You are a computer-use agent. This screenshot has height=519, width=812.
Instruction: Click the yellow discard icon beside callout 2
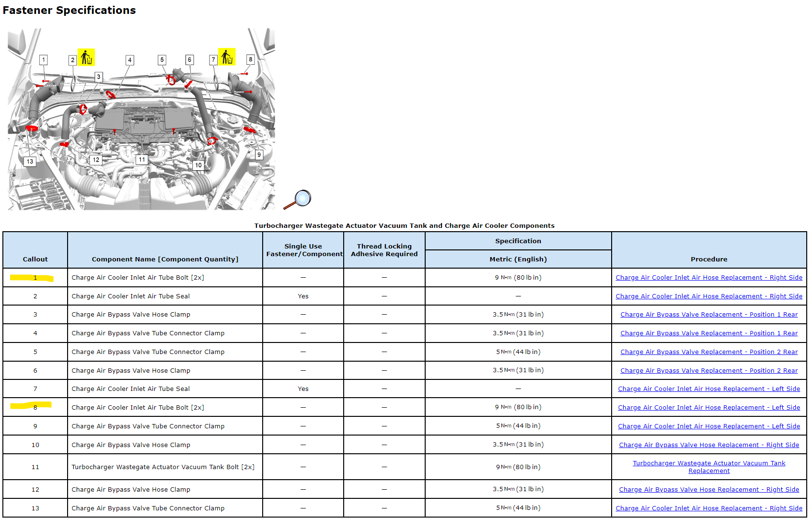[86, 58]
